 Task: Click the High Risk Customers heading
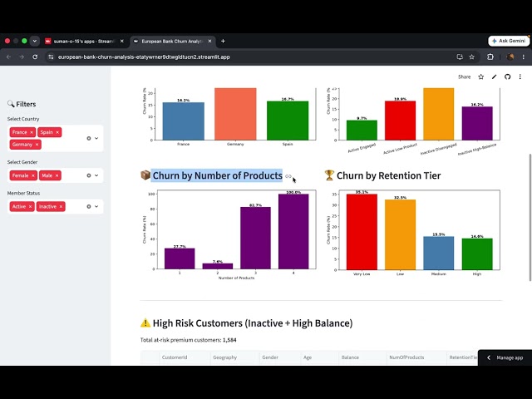(253, 323)
